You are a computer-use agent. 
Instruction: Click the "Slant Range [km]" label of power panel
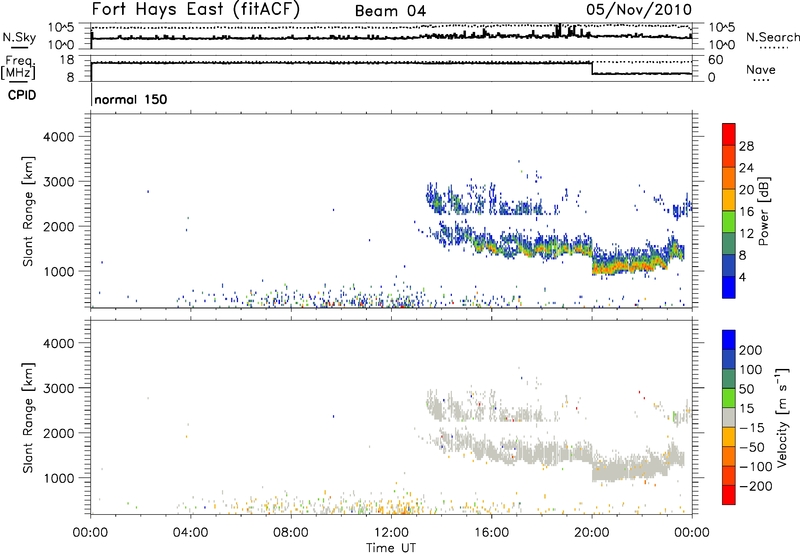[x=28, y=211]
